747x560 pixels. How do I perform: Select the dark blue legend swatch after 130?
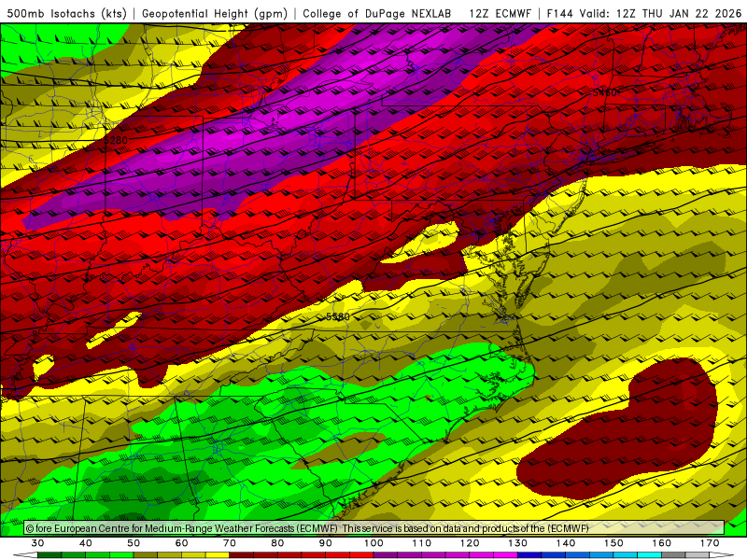click(x=529, y=555)
